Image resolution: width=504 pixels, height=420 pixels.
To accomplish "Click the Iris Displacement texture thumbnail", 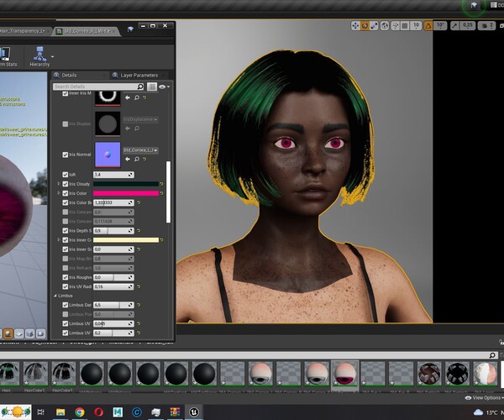I will click(x=108, y=123).
